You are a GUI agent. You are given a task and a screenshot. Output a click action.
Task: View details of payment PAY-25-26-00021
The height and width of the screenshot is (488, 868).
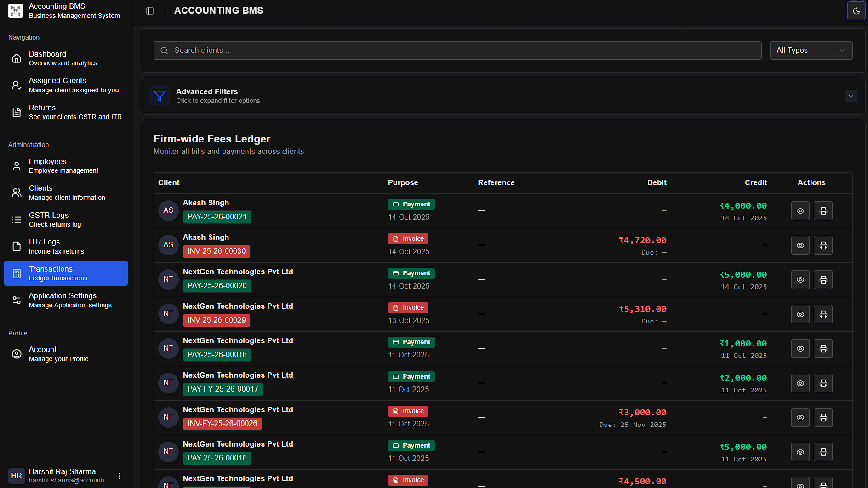800,210
